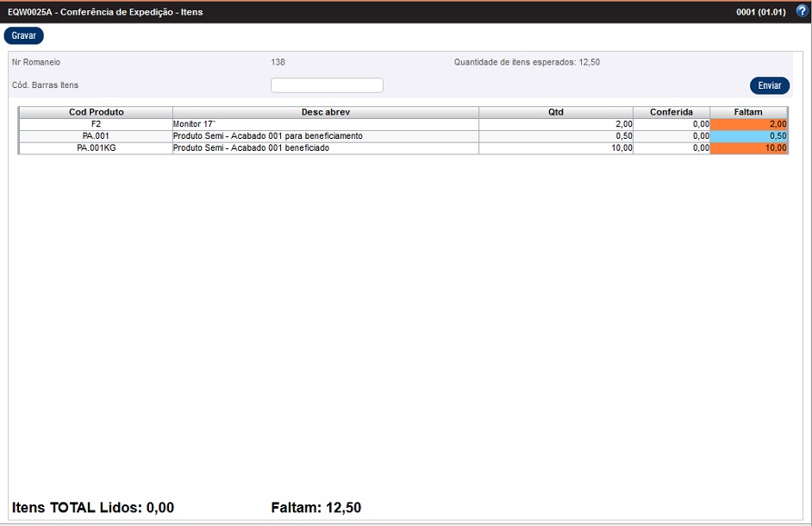
Task: Select the Faltam column header
Action: pyautogui.click(x=748, y=112)
